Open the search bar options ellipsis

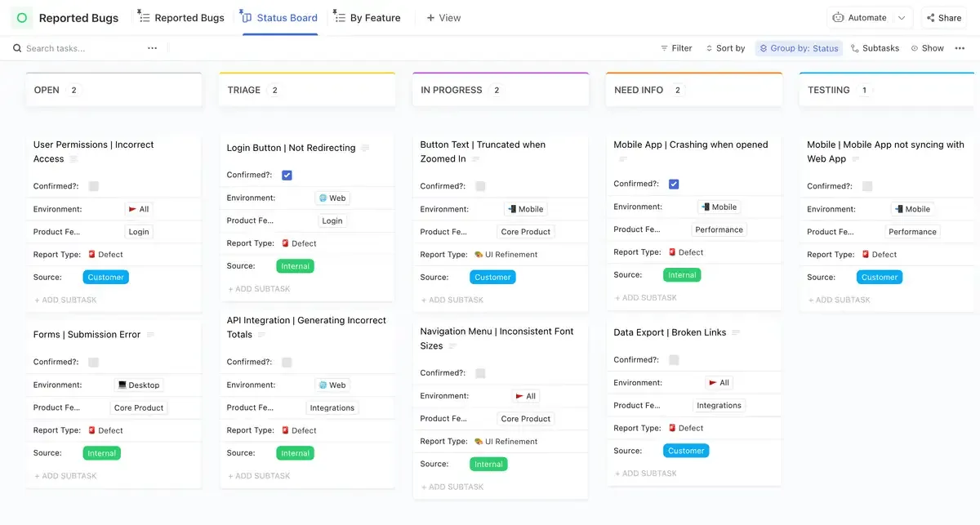click(x=152, y=48)
